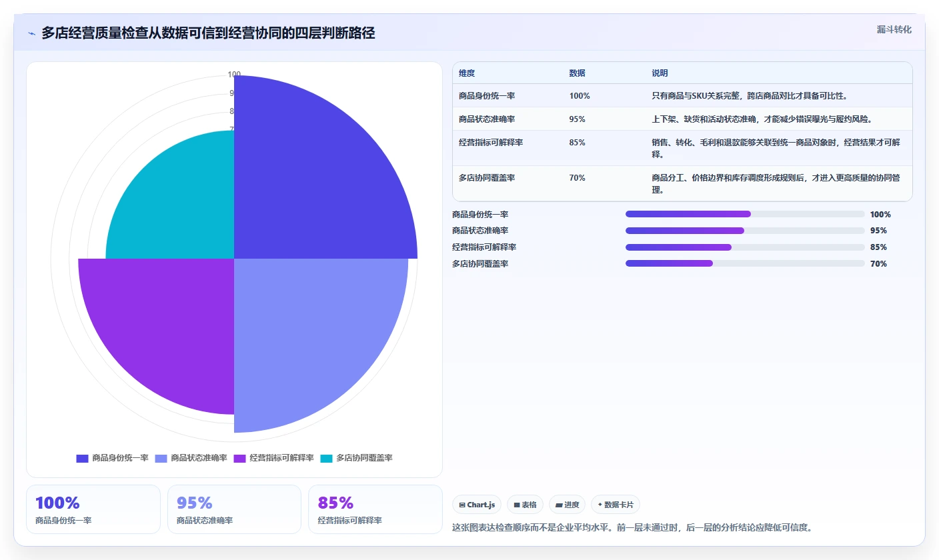The height and width of the screenshot is (560, 939).
Task: Click the 85% cell in the table
Action: [578, 143]
